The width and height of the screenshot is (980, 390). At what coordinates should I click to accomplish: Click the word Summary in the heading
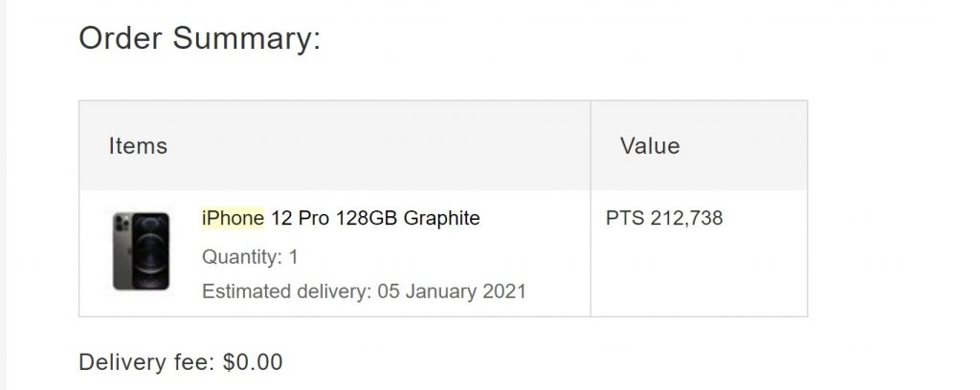(x=247, y=38)
